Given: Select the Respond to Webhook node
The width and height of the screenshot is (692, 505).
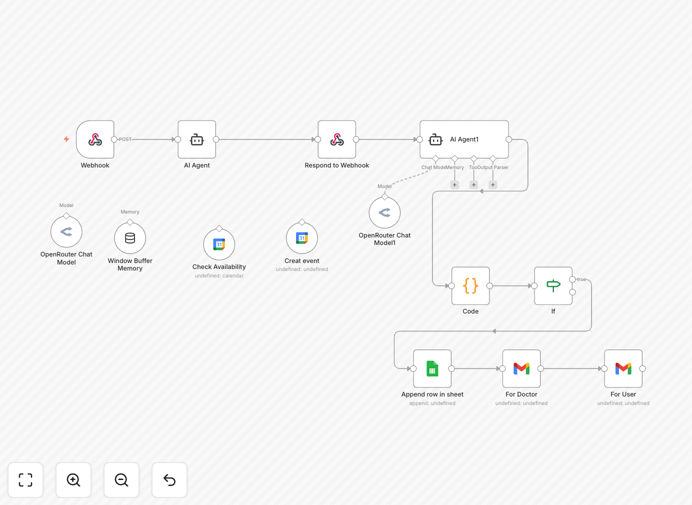Looking at the screenshot, I should [337, 139].
